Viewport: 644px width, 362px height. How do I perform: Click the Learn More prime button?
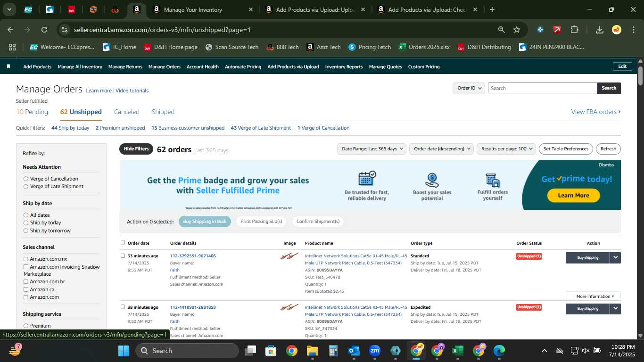click(573, 196)
